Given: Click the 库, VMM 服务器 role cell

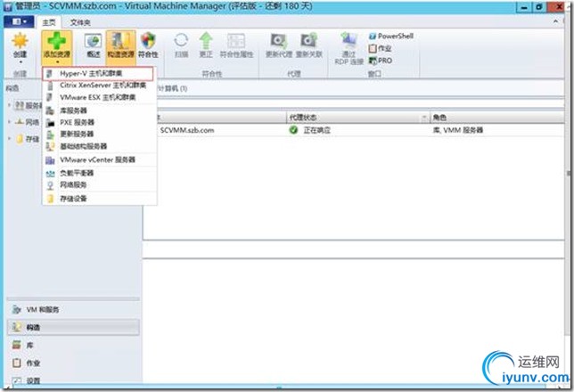Looking at the screenshot, I should point(458,130).
